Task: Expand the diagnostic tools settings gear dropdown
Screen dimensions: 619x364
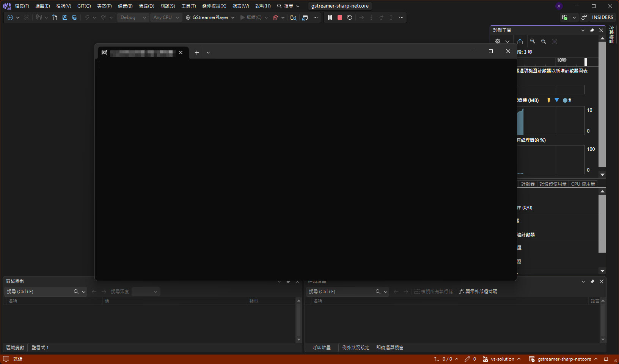Action: [x=507, y=41]
